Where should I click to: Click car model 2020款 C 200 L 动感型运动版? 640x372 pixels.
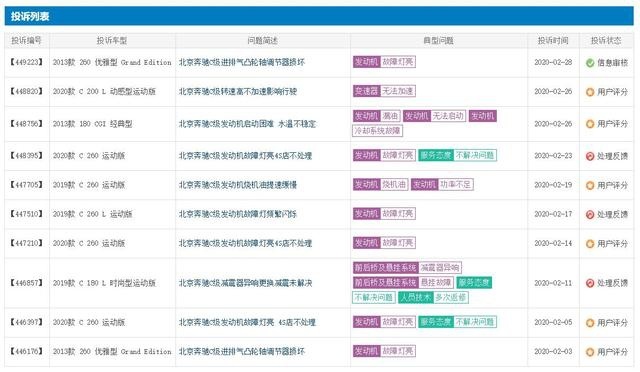[x=104, y=91]
